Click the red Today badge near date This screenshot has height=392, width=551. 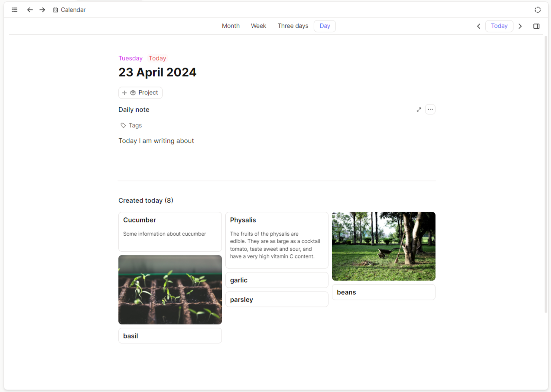tap(157, 58)
